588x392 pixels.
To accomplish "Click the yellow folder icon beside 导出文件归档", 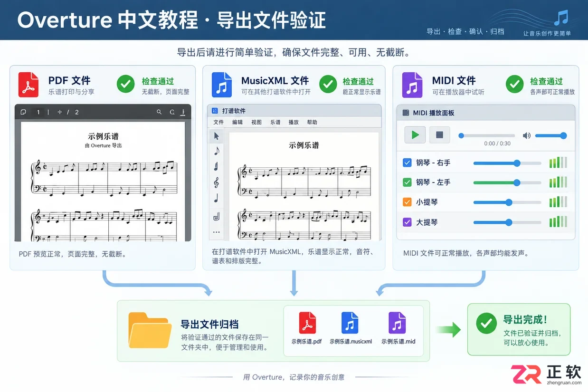I will 150,330.
